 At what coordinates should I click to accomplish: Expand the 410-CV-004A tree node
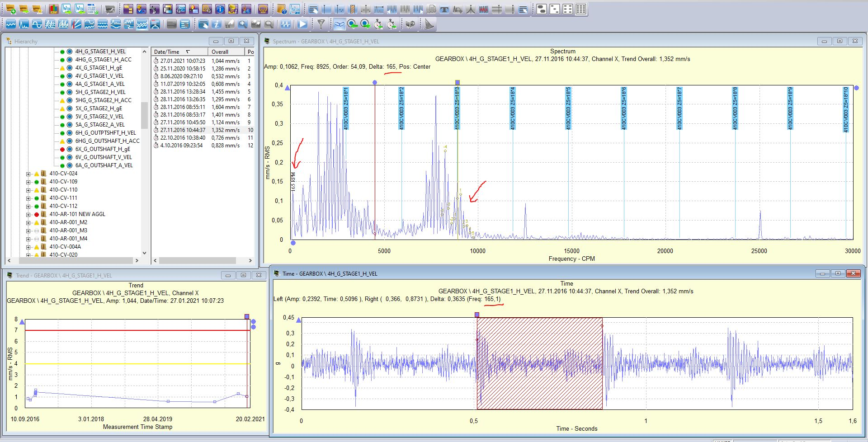(28, 247)
